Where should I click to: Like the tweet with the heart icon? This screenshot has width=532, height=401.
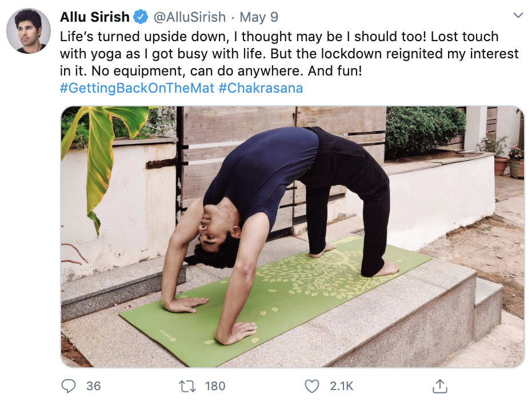311,386
